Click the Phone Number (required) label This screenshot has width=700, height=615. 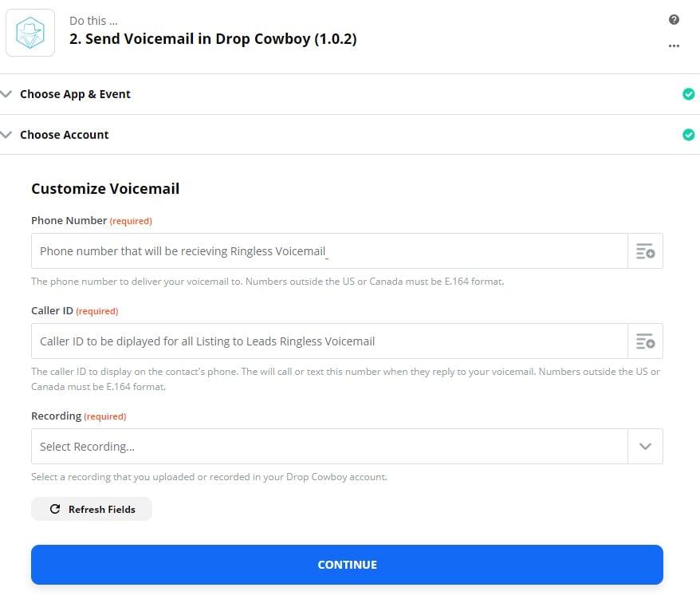pyautogui.click(x=92, y=221)
